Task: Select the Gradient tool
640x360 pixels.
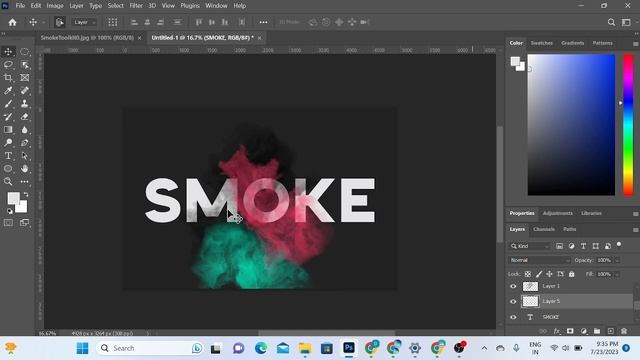Action: tap(8, 130)
